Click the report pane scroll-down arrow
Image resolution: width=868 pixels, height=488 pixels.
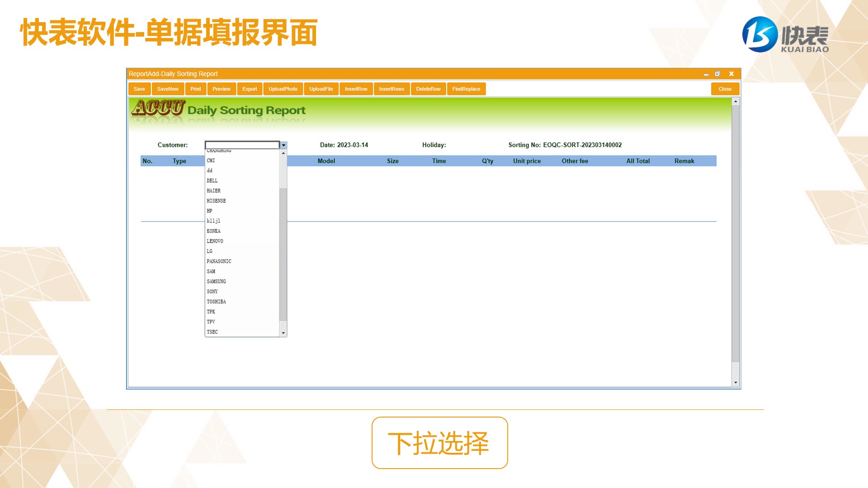(x=736, y=383)
